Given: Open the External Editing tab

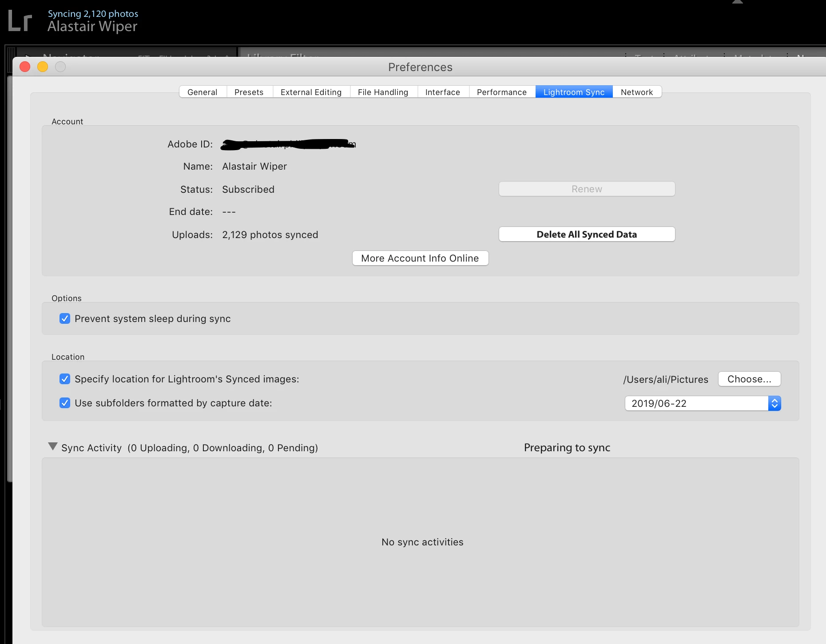Looking at the screenshot, I should [311, 92].
